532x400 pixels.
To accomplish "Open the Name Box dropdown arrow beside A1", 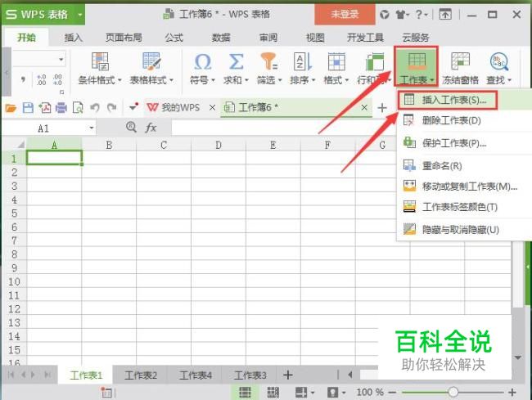I will pos(92,128).
